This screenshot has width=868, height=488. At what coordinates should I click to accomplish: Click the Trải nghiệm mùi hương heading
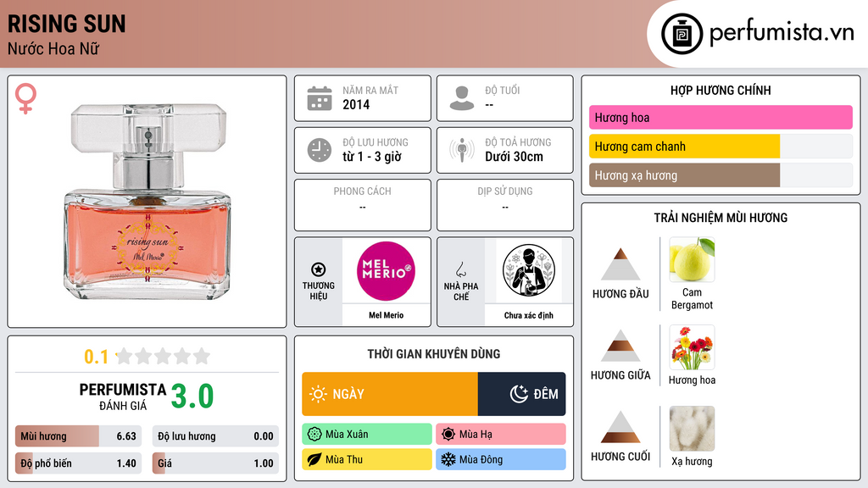(721, 218)
